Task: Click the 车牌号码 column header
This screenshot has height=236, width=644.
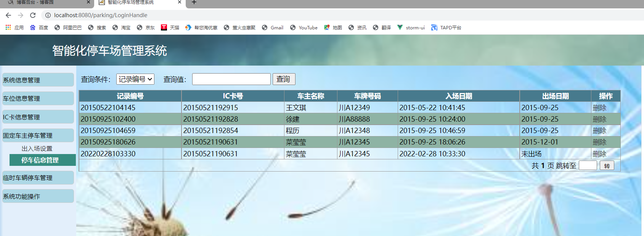Action: coord(368,96)
